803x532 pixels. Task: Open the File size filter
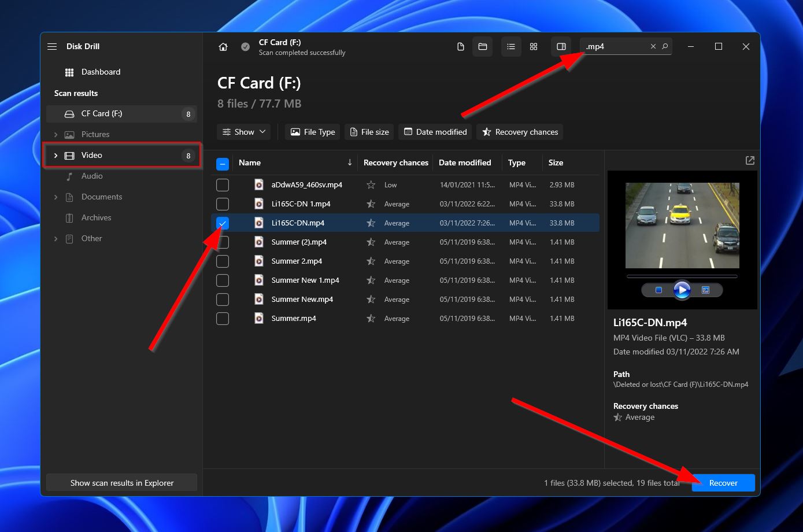369,132
